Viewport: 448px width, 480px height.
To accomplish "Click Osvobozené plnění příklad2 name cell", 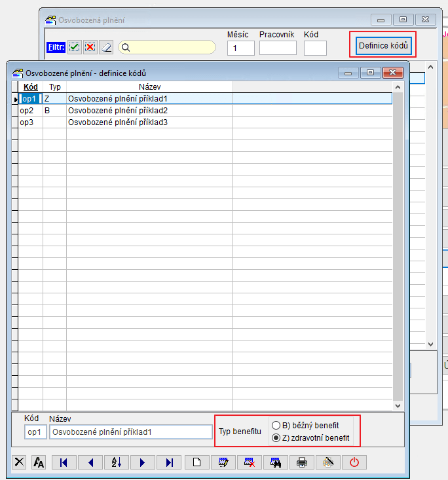I will 149,111.
